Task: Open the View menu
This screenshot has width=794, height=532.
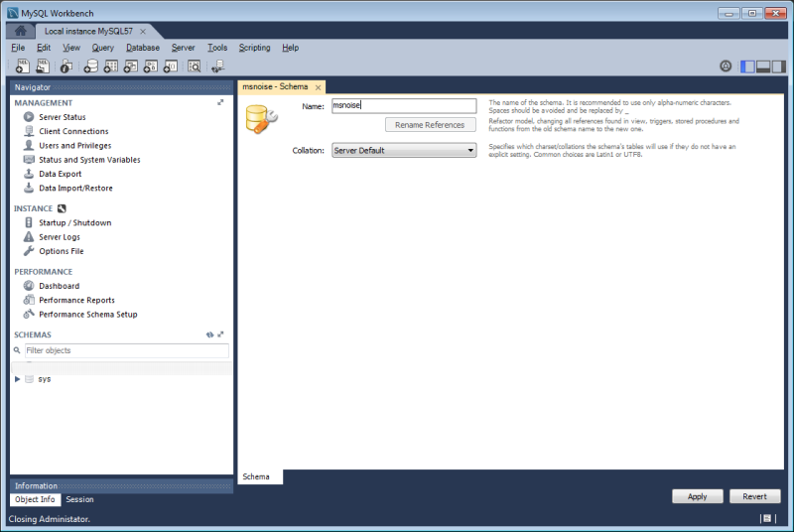Action: 71,48
